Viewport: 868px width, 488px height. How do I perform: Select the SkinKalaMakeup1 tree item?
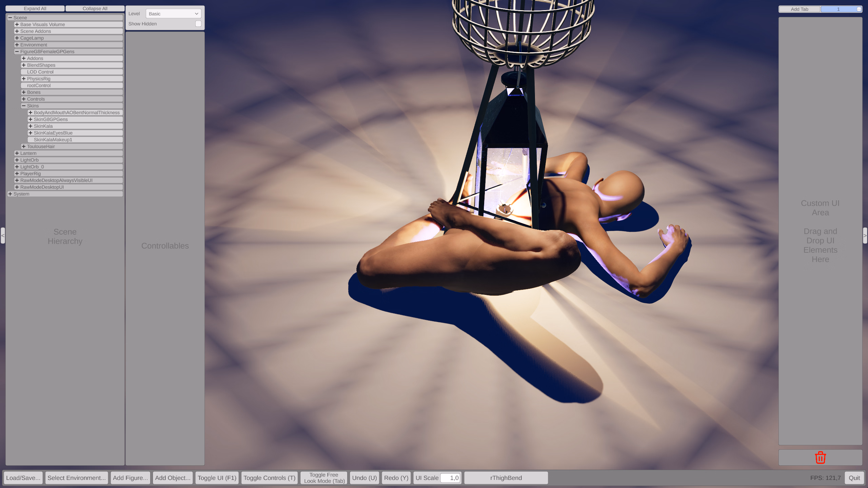tap(53, 140)
